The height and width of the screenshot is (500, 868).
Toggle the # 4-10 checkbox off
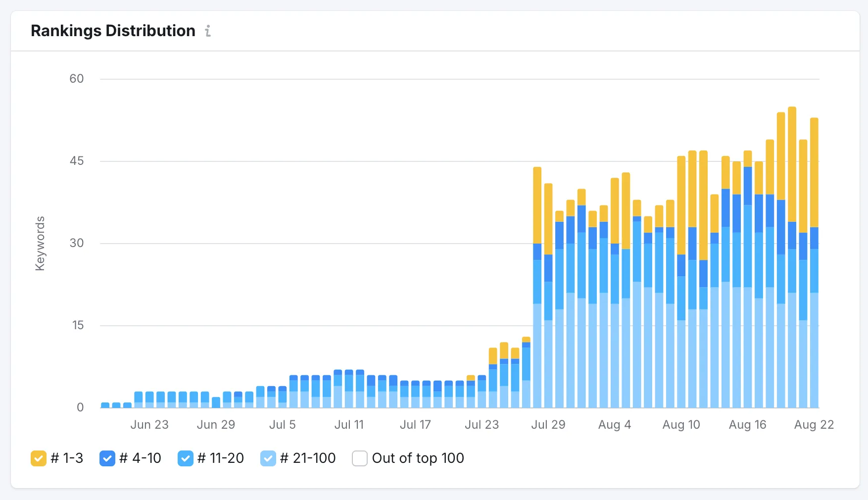107,458
